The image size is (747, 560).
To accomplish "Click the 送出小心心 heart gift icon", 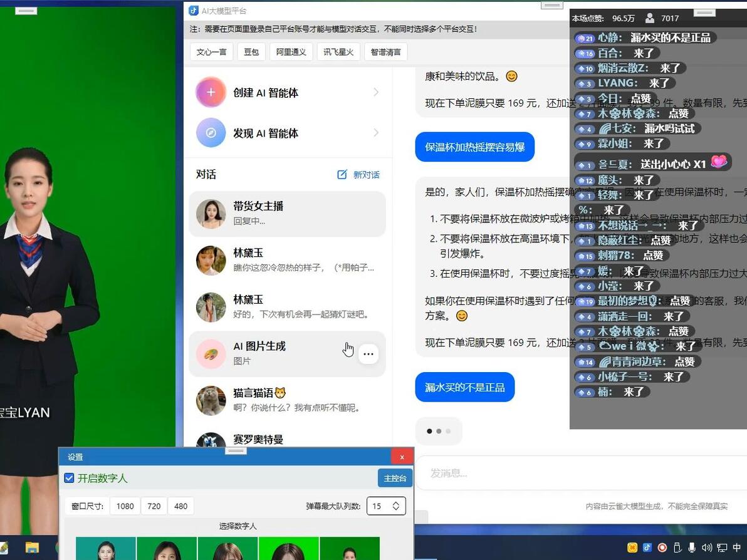I will (x=719, y=162).
